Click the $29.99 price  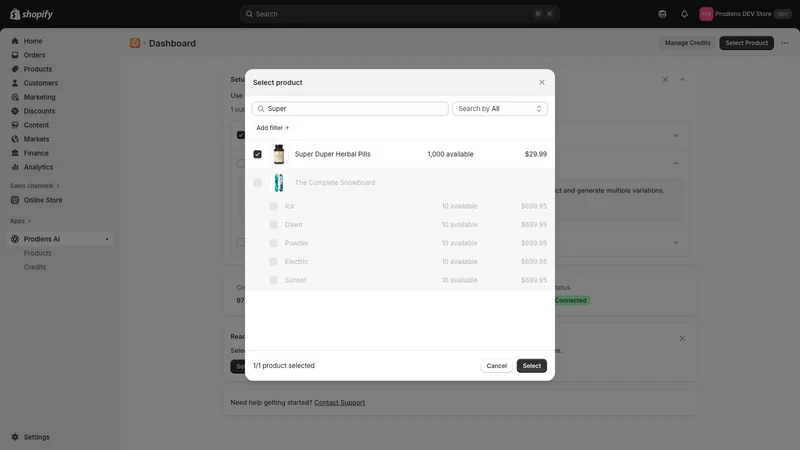pyautogui.click(x=536, y=154)
